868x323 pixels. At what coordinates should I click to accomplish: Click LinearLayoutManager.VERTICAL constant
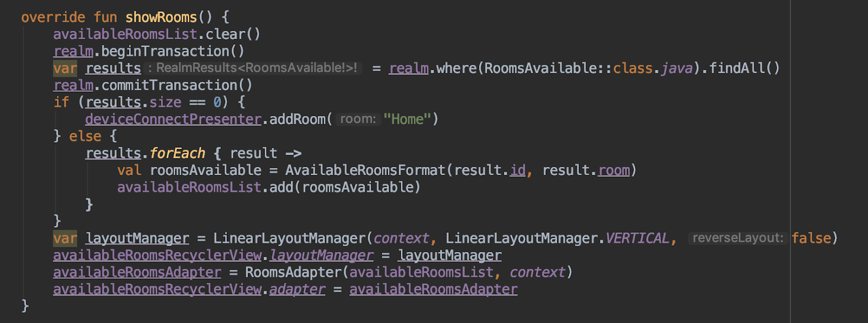tap(557, 238)
